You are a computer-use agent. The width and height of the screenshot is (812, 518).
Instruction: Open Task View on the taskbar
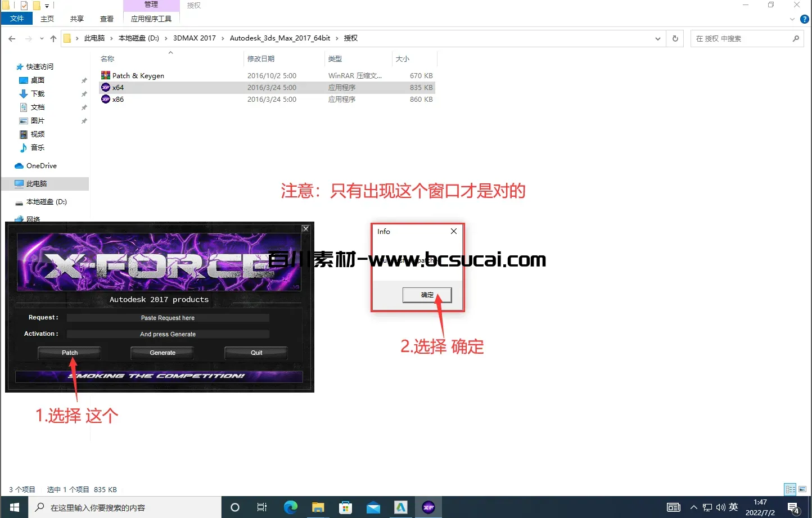click(x=262, y=507)
